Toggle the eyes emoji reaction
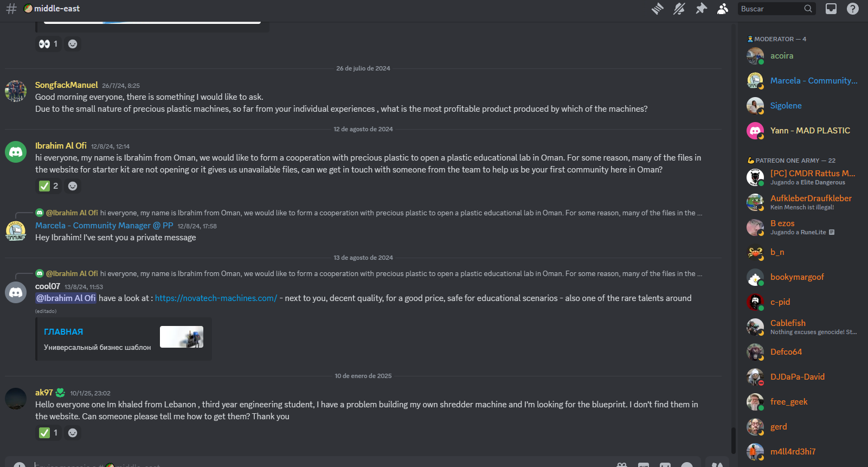 click(48, 44)
